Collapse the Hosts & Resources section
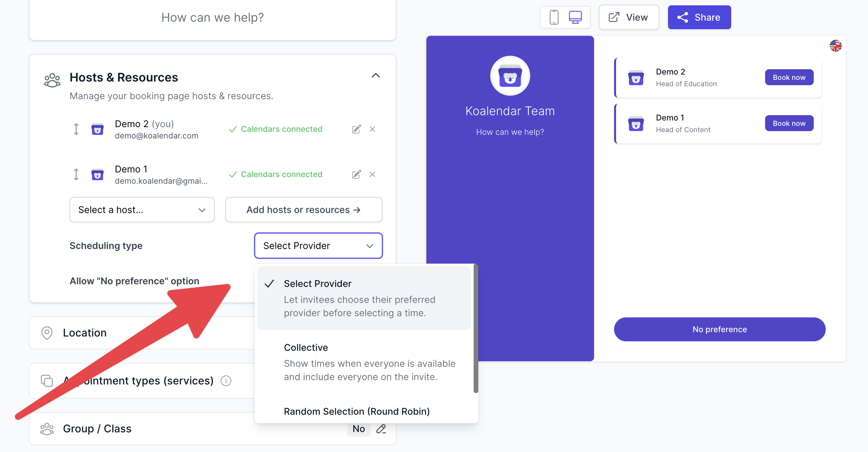This screenshot has width=868, height=452. click(375, 76)
